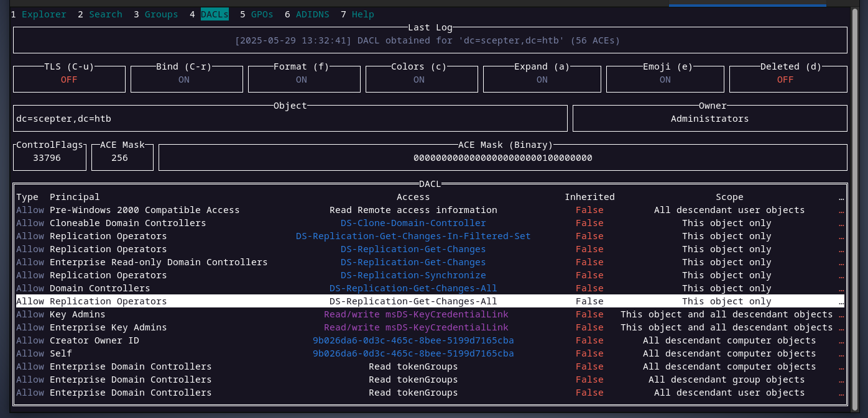Toggle the Emoji (e) setting
Image resolution: width=868 pixels, height=418 pixels.
pos(665,80)
